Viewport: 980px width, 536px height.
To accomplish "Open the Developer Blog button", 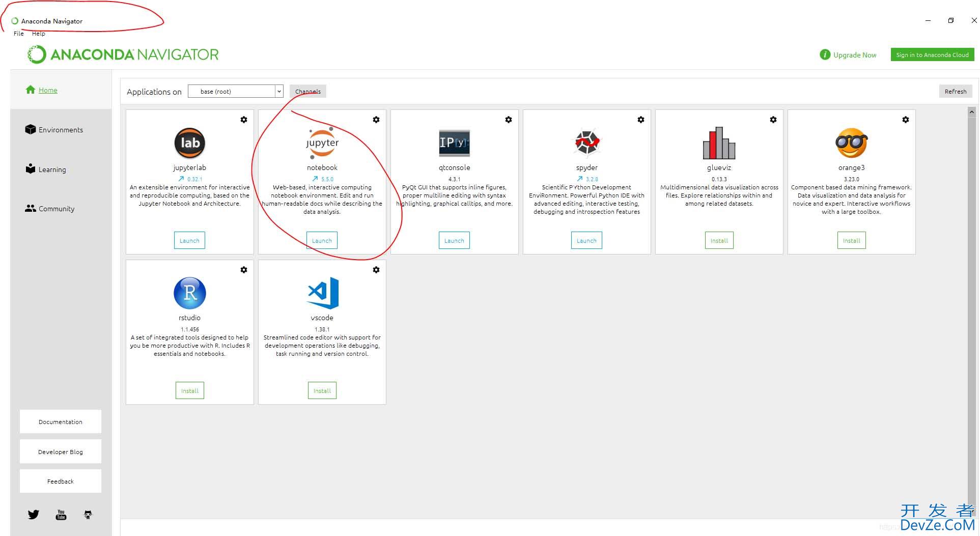I will click(x=61, y=452).
